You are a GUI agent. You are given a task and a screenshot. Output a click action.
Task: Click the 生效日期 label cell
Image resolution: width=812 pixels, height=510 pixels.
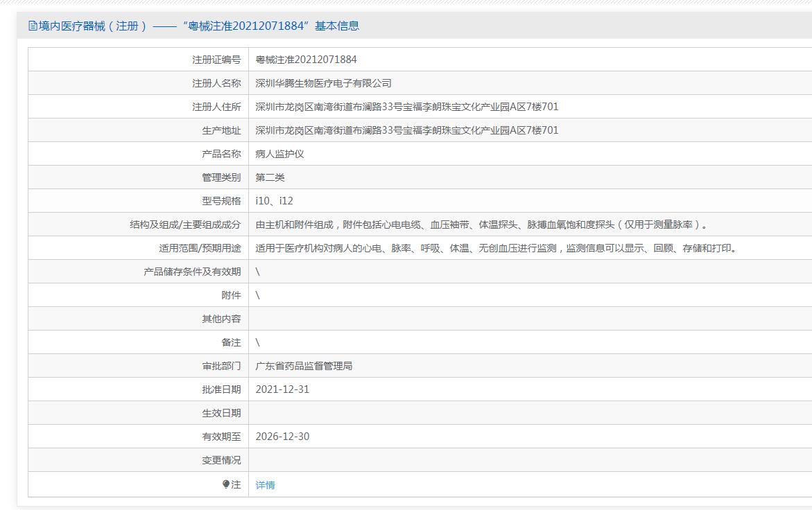tap(138, 413)
